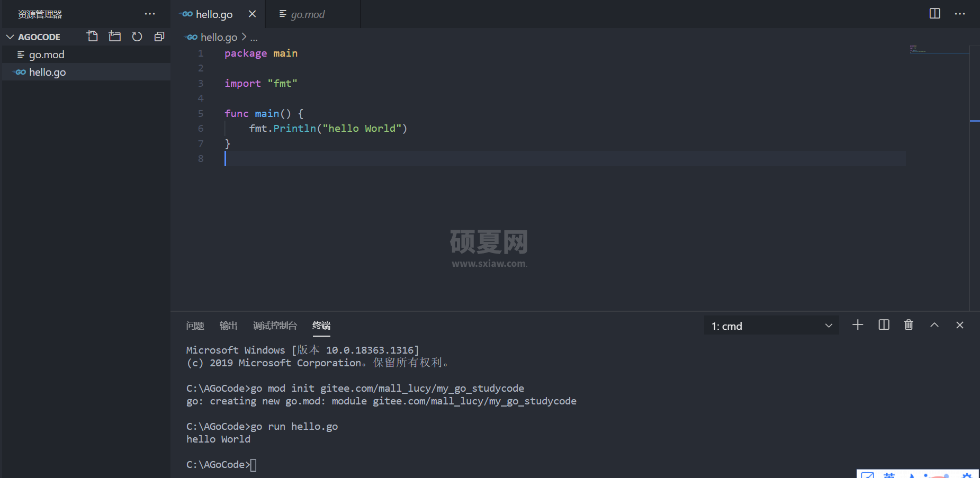Click the editor vertical scrollbar
Screen dimensions: 980x478
pyautogui.click(x=975, y=177)
